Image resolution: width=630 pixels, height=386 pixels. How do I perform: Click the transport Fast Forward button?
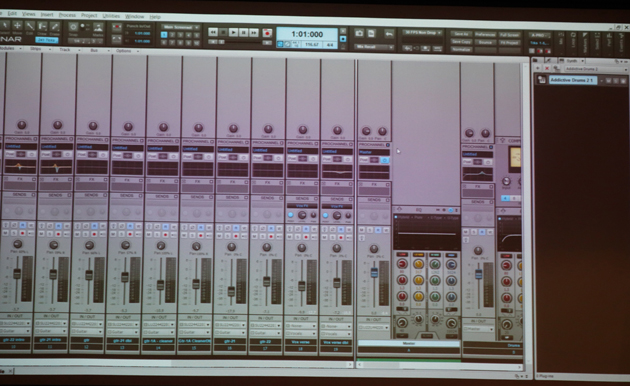tap(254, 33)
